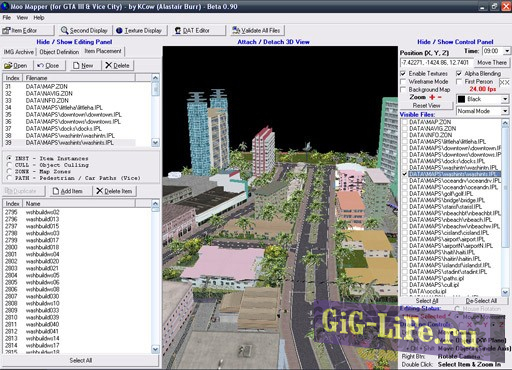Enable Background Map checkbox
Screen dimensions: 512x370
pyautogui.click(x=403, y=90)
